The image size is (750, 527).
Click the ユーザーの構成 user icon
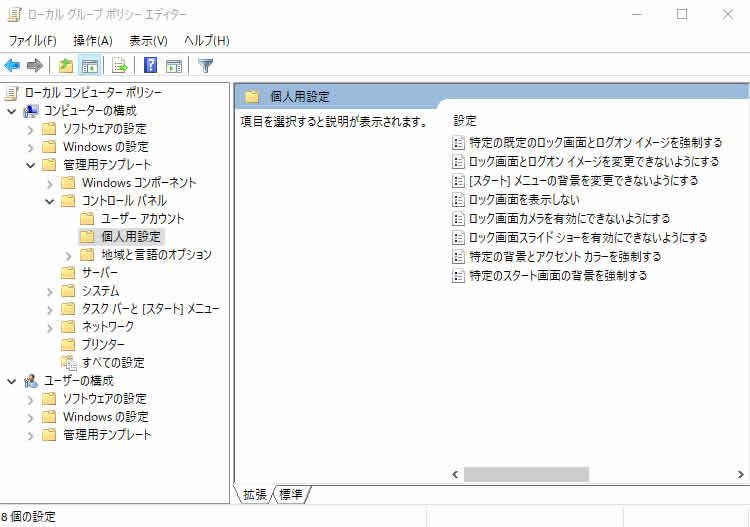pyautogui.click(x=31, y=381)
